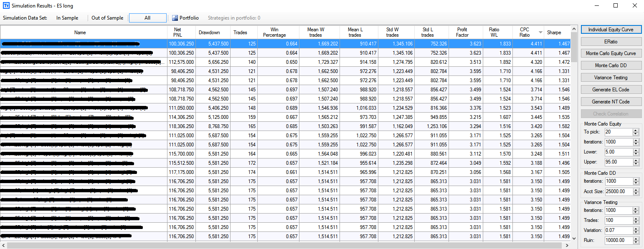The image size is (644, 249).
Task: Sort by the Std L trades column
Action: 432,33
